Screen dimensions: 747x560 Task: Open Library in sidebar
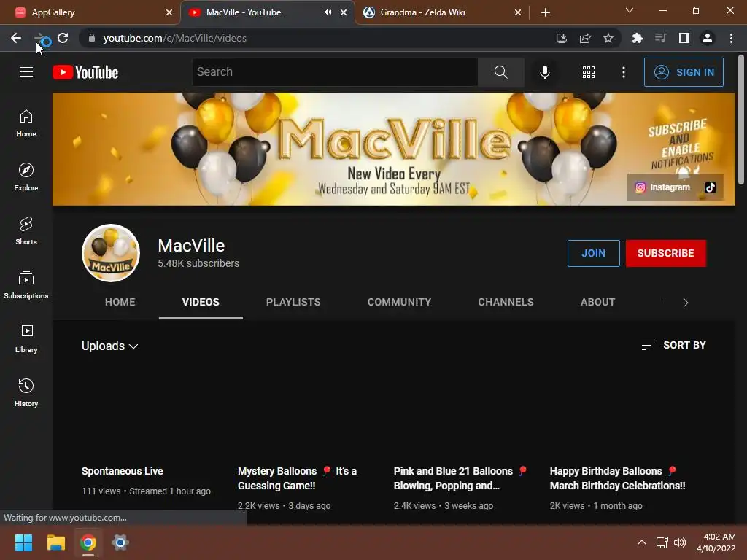tap(26, 338)
